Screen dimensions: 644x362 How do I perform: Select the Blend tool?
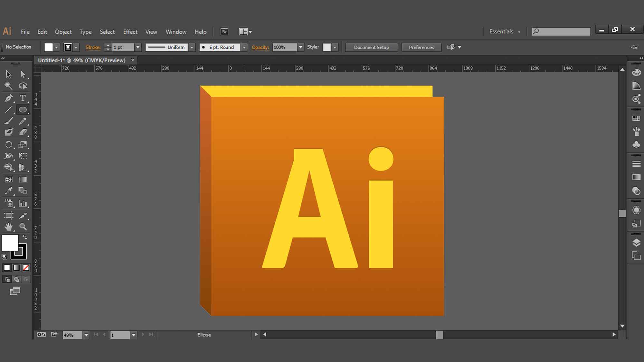(23, 191)
